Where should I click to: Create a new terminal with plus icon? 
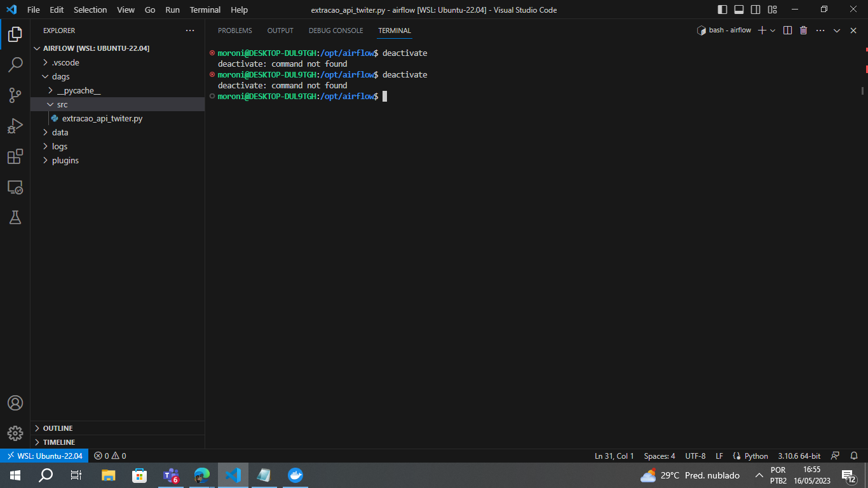point(762,30)
